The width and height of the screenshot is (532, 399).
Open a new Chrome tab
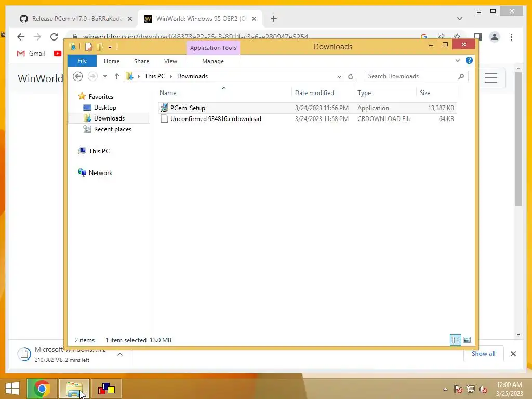click(x=274, y=19)
